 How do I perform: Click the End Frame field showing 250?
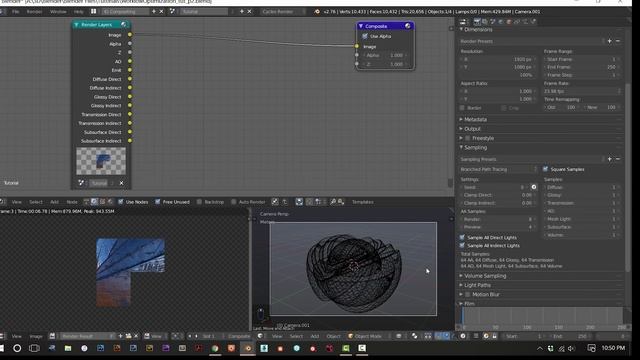581,67
